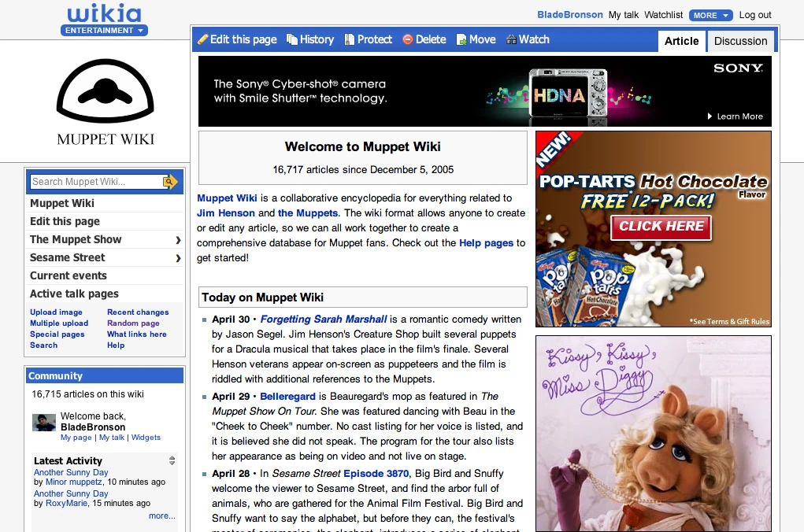Open page History from the toolbar
This screenshot has width=804, height=532.
coord(292,39)
